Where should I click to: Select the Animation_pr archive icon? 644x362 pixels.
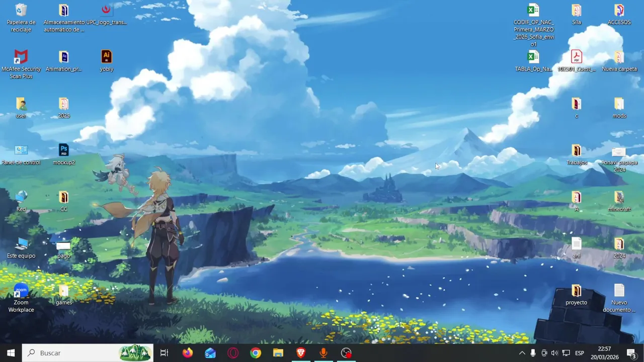tap(64, 61)
